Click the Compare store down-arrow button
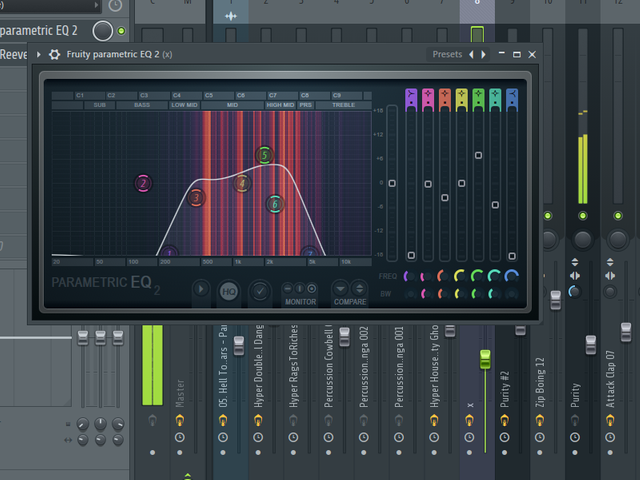The image size is (640, 480). tap(340, 289)
